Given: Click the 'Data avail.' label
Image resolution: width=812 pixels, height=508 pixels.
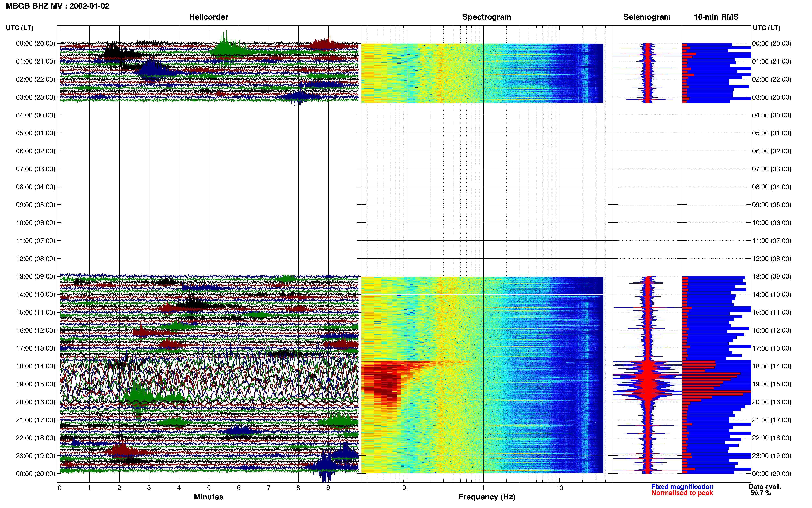Looking at the screenshot, I should [765, 487].
